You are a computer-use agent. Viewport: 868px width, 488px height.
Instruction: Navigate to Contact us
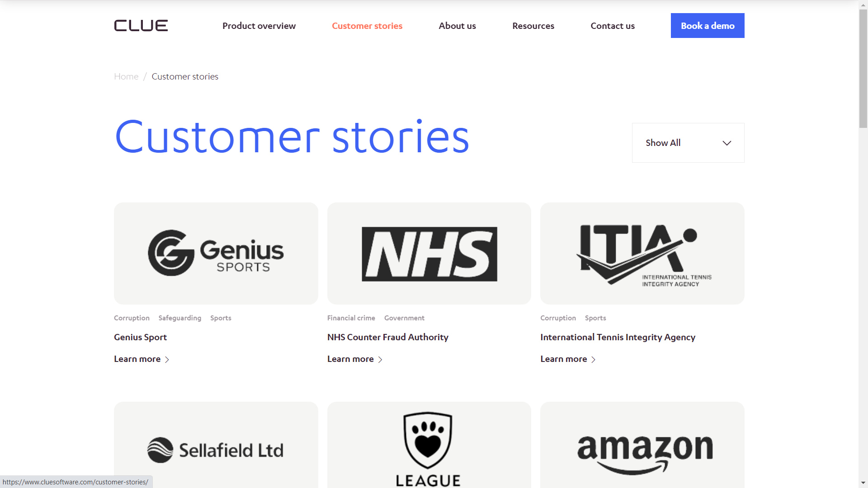[x=612, y=26]
